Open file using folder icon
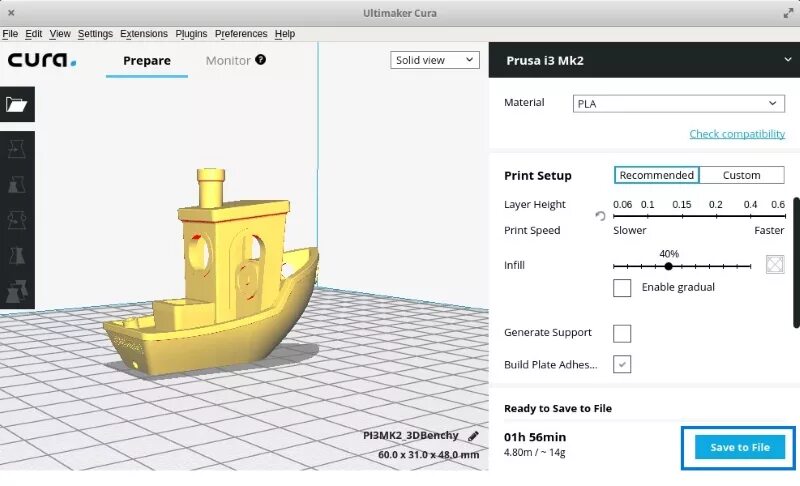The height and width of the screenshot is (486, 800). click(x=16, y=105)
